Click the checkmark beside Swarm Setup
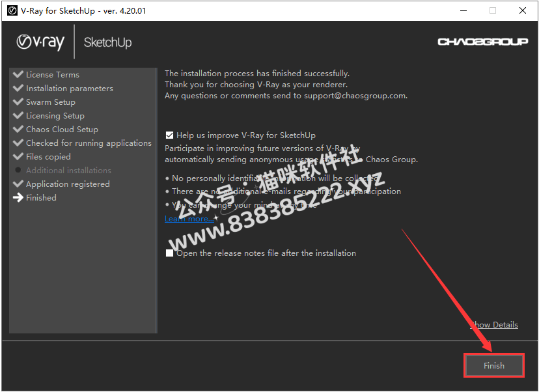The width and height of the screenshot is (539, 392). click(x=18, y=102)
